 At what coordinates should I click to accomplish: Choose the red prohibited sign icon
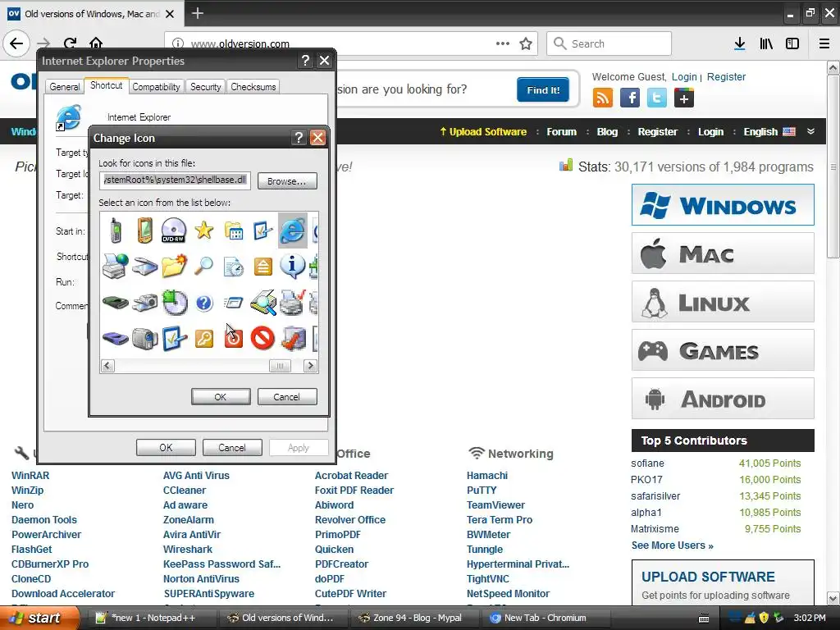point(262,339)
